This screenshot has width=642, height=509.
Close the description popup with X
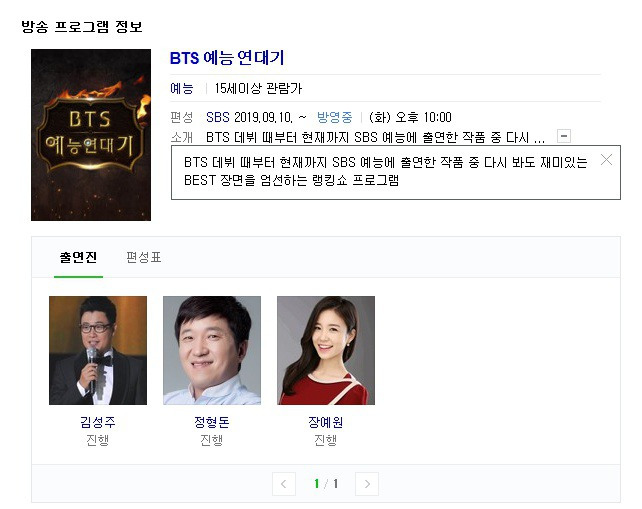606,160
